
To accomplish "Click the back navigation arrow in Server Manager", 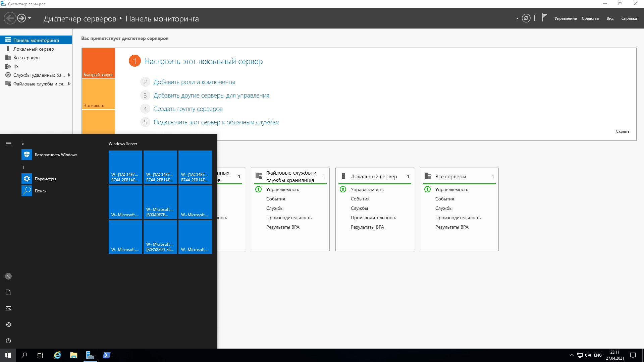I will [10, 18].
